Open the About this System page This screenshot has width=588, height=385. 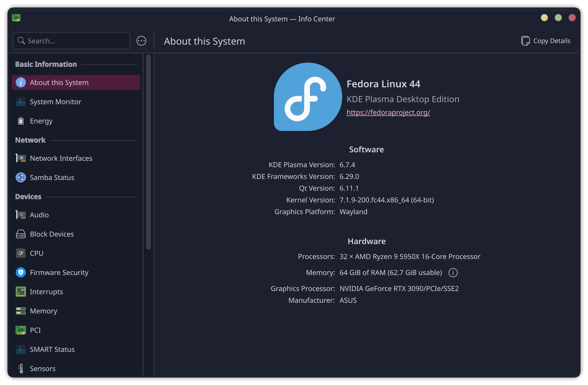76,83
